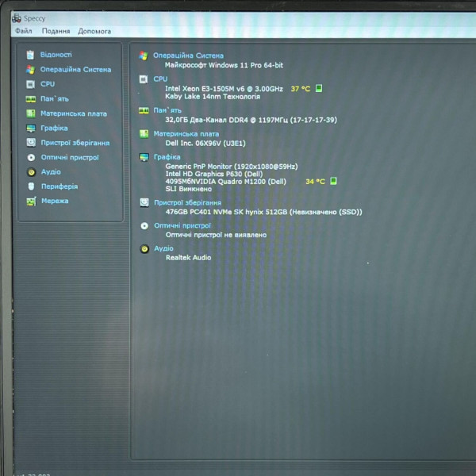Follow the Оптичні пристрої heading link in summary
Viewport: 476px width, 476px height.
pos(182,225)
